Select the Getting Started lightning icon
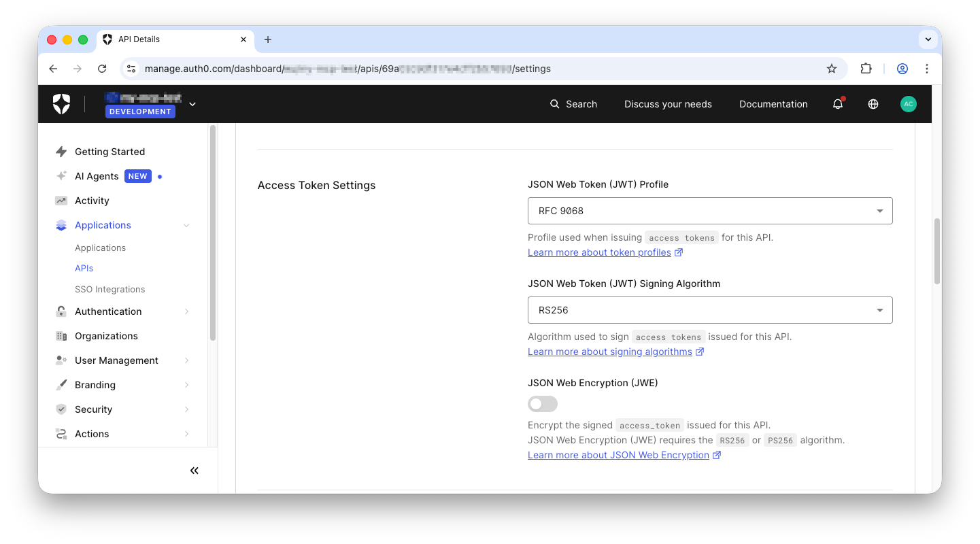The width and height of the screenshot is (980, 544). [x=60, y=151]
